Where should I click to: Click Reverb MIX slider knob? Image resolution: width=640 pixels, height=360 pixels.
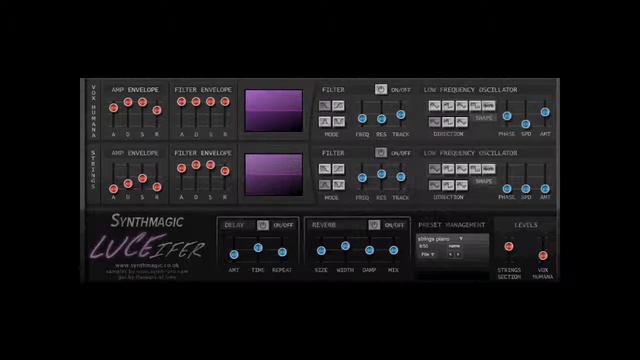point(393,250)
